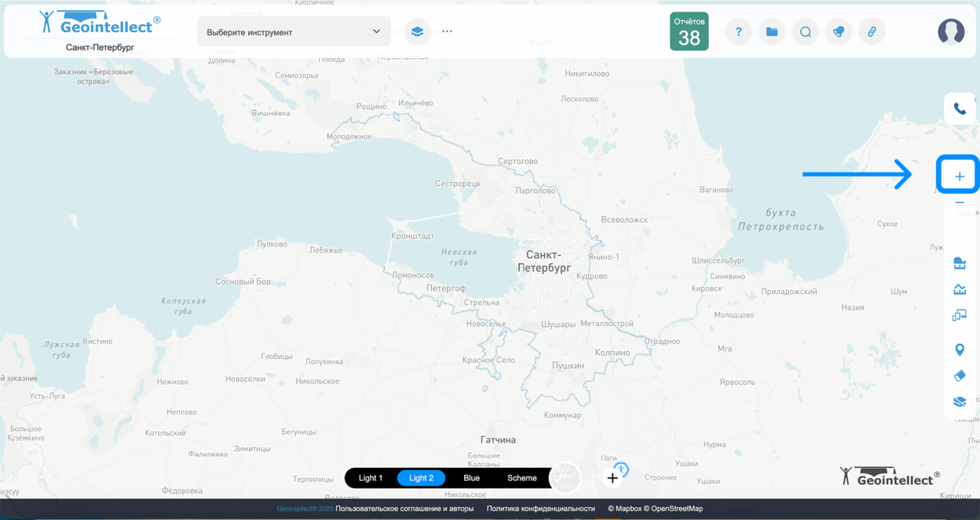Click the location pin marker tool
This screenshot has width=980, height=520.
pyautogui.click(x=959, y=350)
